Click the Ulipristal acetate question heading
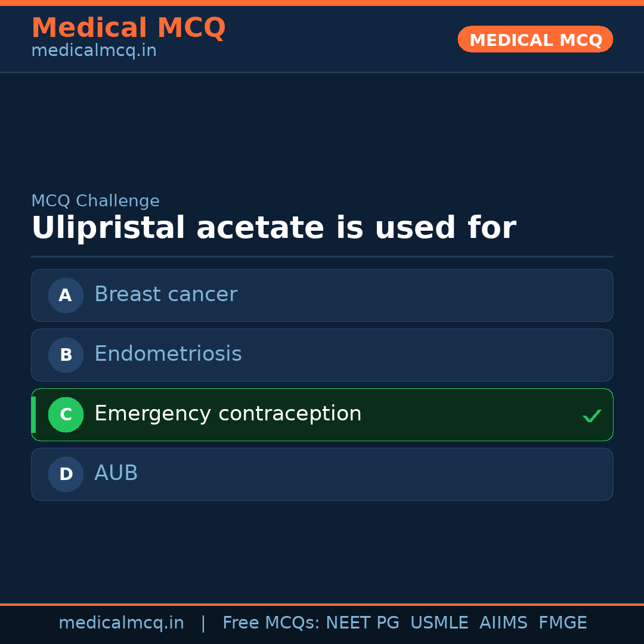The width and height of the screenshot is (644, 644). tap(273, 228)
